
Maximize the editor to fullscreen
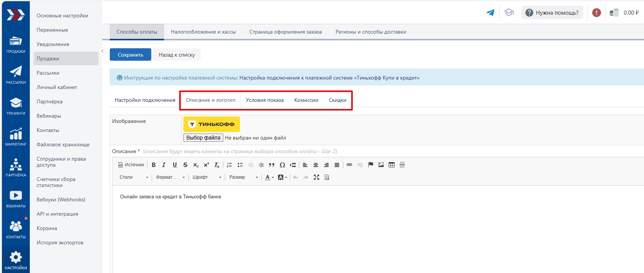(x=317, y=177)
